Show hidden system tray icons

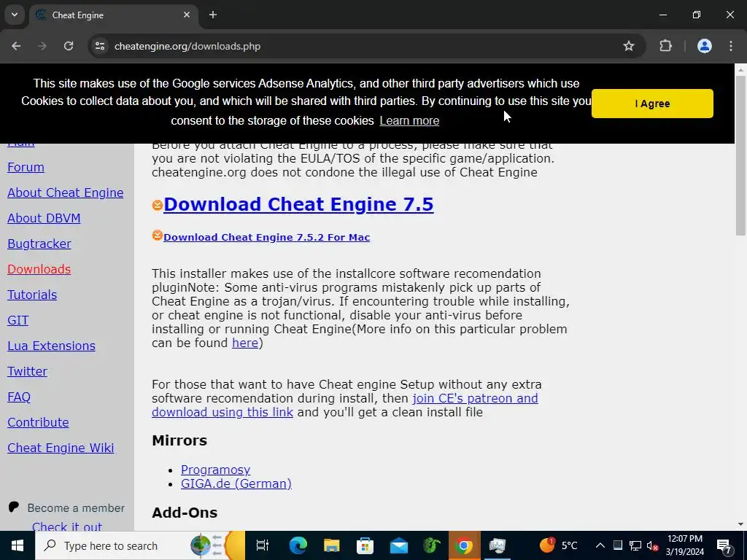(x=600, y=545)
